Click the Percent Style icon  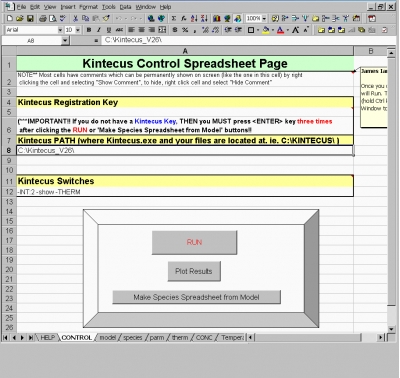[x=185, y=30]
